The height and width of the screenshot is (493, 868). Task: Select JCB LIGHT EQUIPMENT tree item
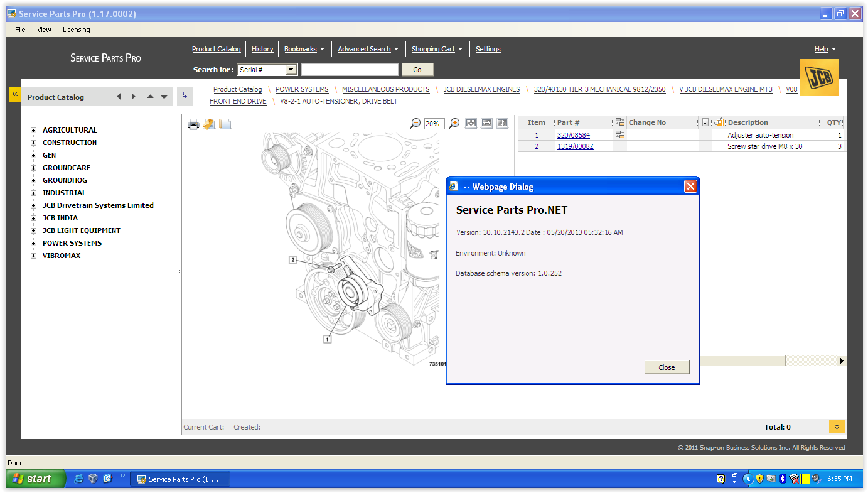pos(82,230)
